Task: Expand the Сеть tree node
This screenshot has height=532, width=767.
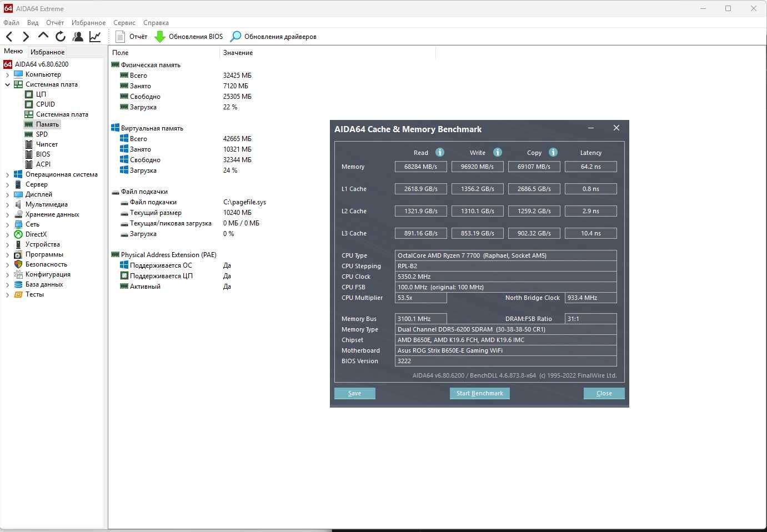Action: [x=7, y=224]
